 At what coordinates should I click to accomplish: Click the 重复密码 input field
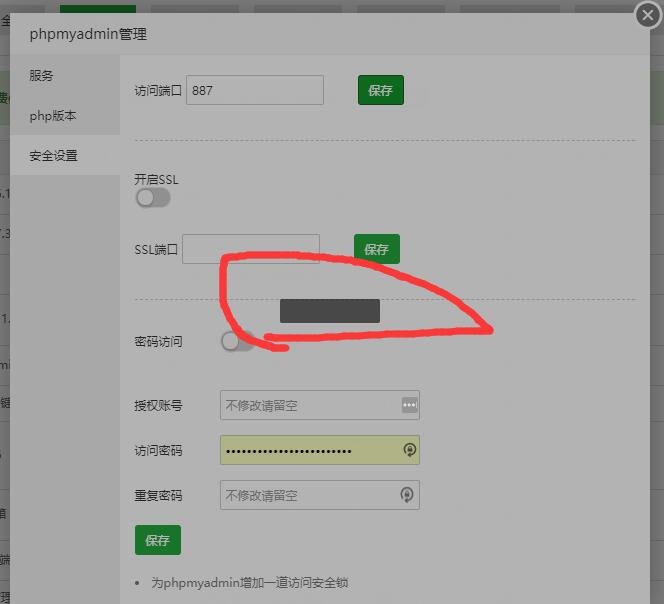point(320,495)
